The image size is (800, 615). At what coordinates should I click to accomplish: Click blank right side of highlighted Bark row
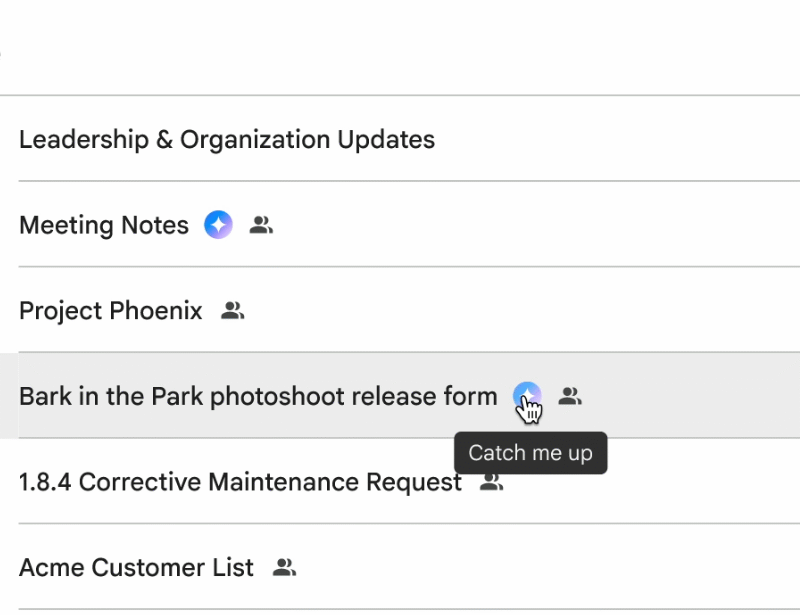coord(700,396)
